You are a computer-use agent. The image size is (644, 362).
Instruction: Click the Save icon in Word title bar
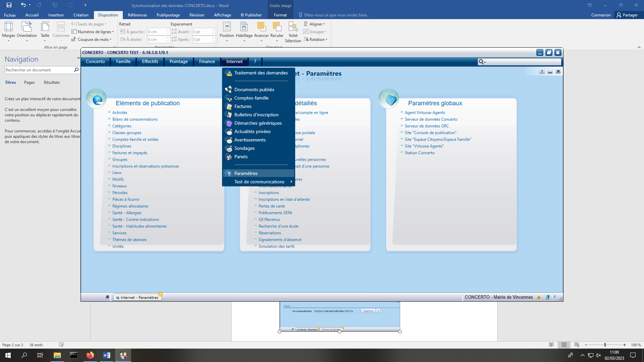[9, 5]
